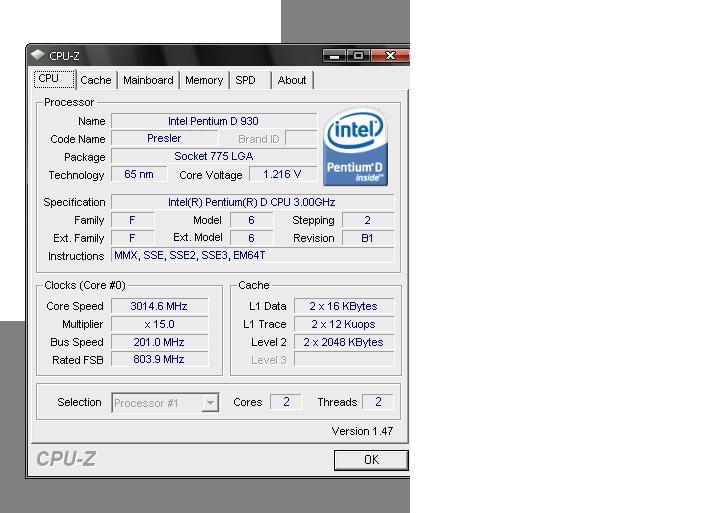Go to the SPD tab
720x513 pixels.
point(245,80)
